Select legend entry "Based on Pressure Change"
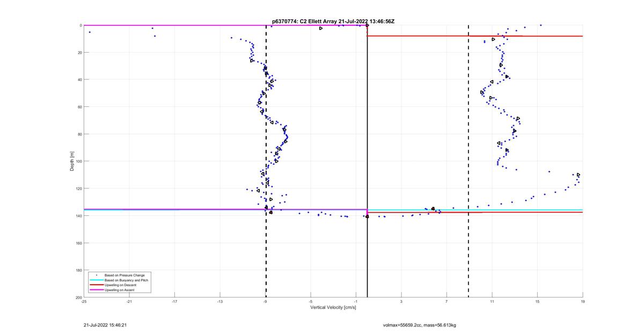644x334 pixels. (x=125, y=275)
